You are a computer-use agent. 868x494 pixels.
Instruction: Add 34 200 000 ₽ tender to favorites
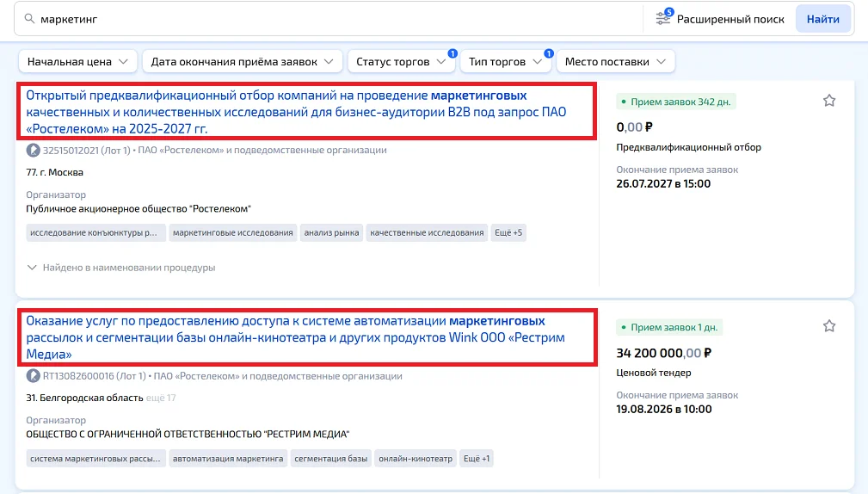point(828,326)
